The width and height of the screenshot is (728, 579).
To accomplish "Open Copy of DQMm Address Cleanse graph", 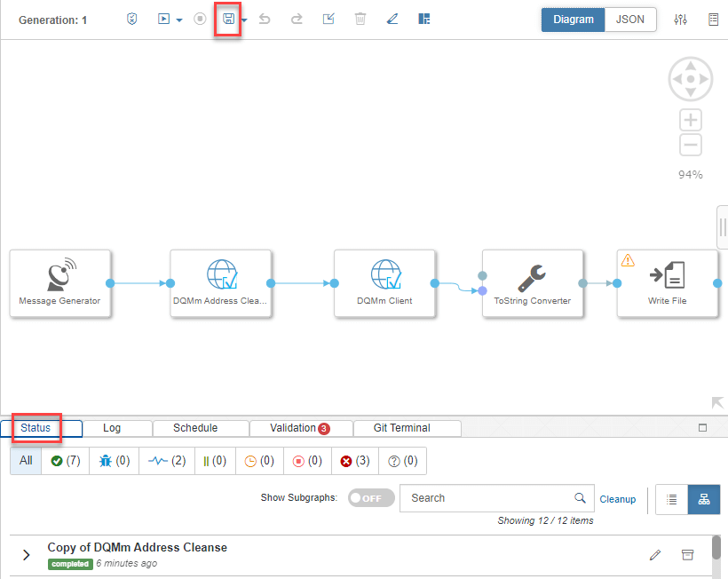I will (138, 547).
